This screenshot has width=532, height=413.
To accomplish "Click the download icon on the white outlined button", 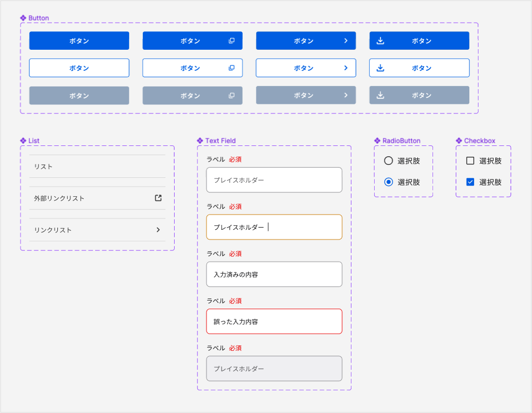I will [x=380, y=68].
